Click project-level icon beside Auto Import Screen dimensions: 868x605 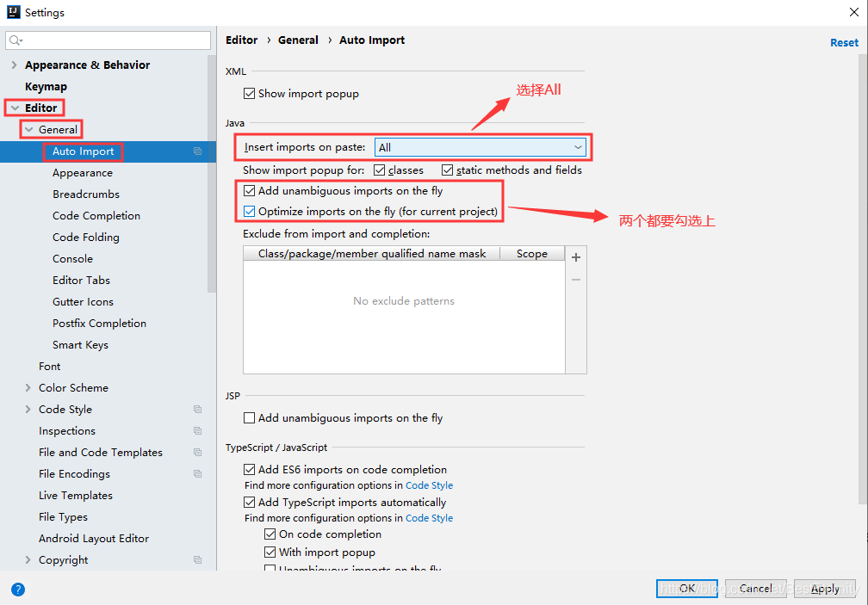point(198,151)
